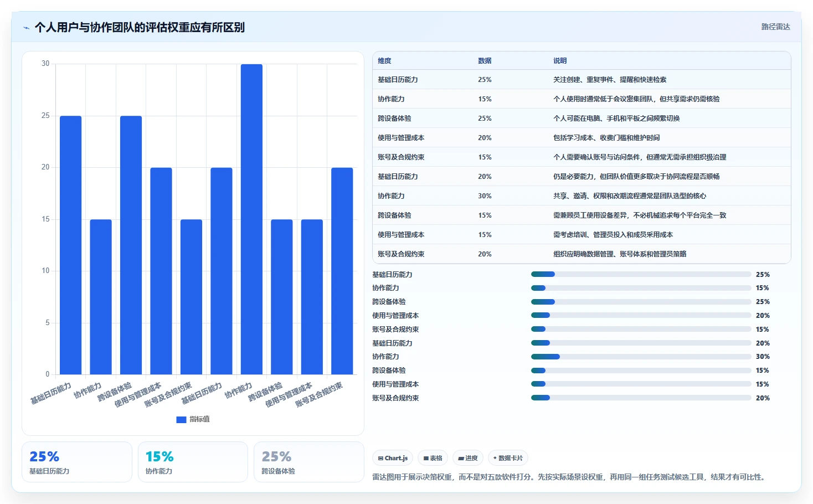Click the blue 指标值 legend swatch
Viewport: 813px width, 504px height.
(x=181, y=420)
